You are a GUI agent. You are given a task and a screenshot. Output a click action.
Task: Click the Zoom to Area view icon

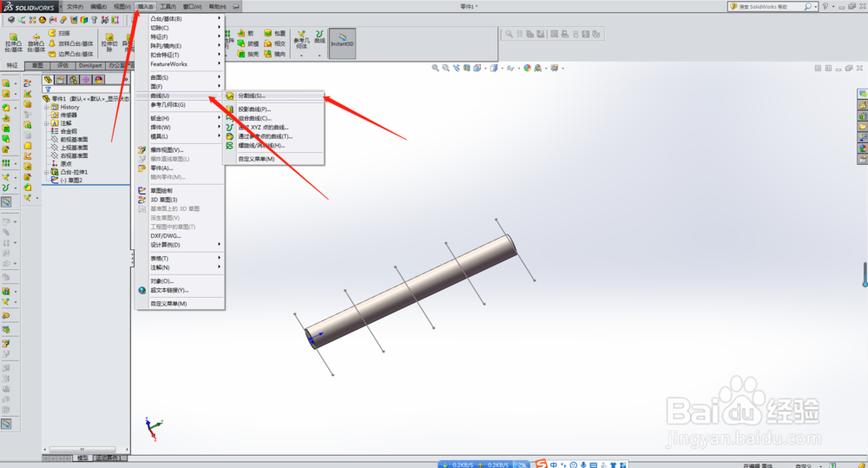click(x=445, y=68)
